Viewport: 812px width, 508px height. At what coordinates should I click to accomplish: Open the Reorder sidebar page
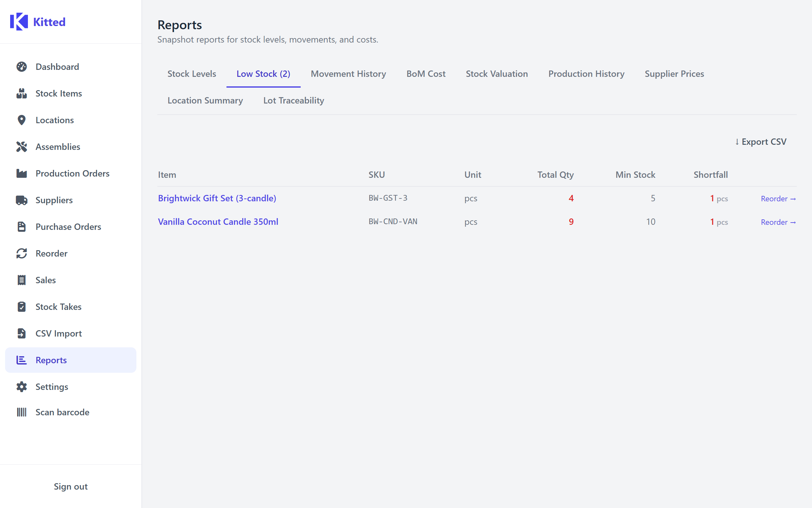click(71, 253)
